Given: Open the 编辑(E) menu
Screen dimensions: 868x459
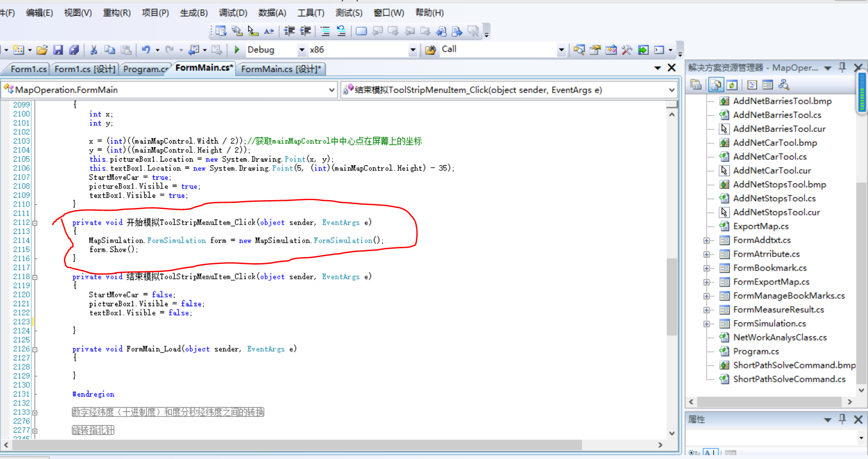Looking at the screenshot, I should pyautogui.click(x=39, y=13).
